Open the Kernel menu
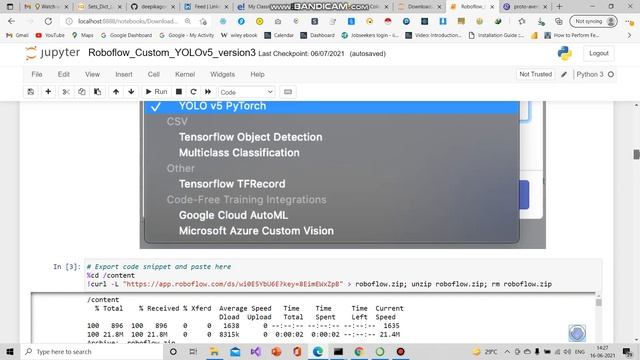Viewport: 640px width, 360px height. [185, 74]
